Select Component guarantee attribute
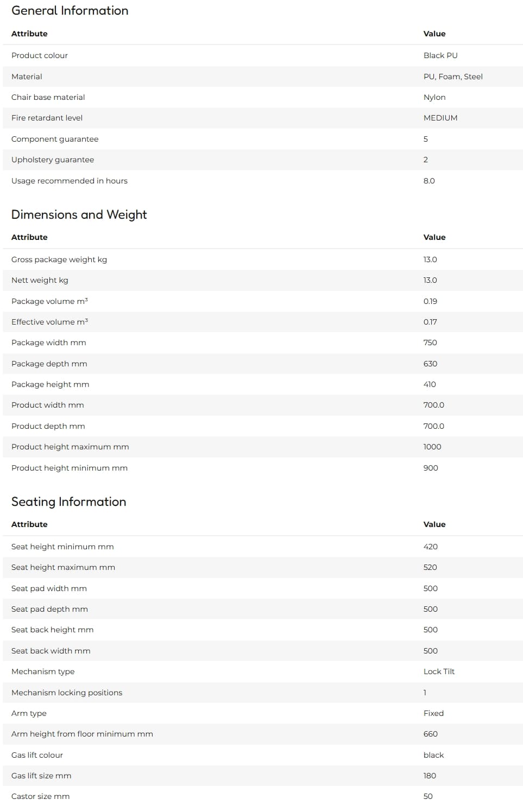The image size is (523, 812). [x=55, y=139]
